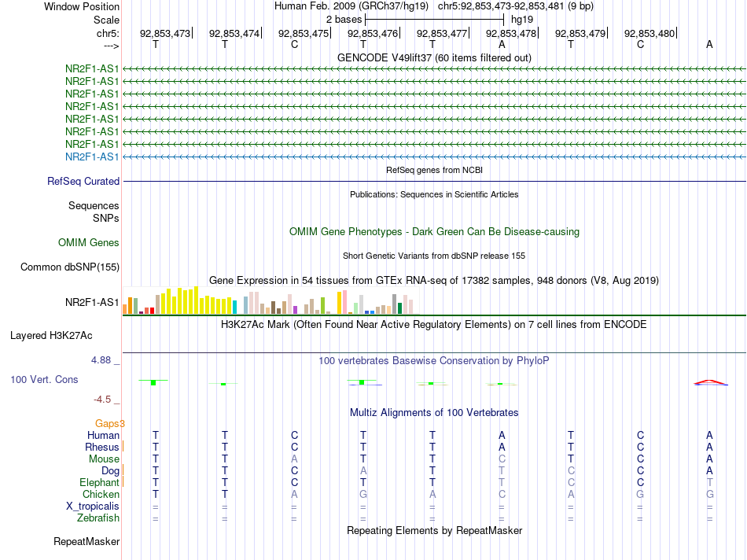Image resolution: width=747 pixels, height=560 pixels.
Task: Open H3K27Ac Mark ENCODE track title
Action: pyautogui.click(x=434, y=325)
